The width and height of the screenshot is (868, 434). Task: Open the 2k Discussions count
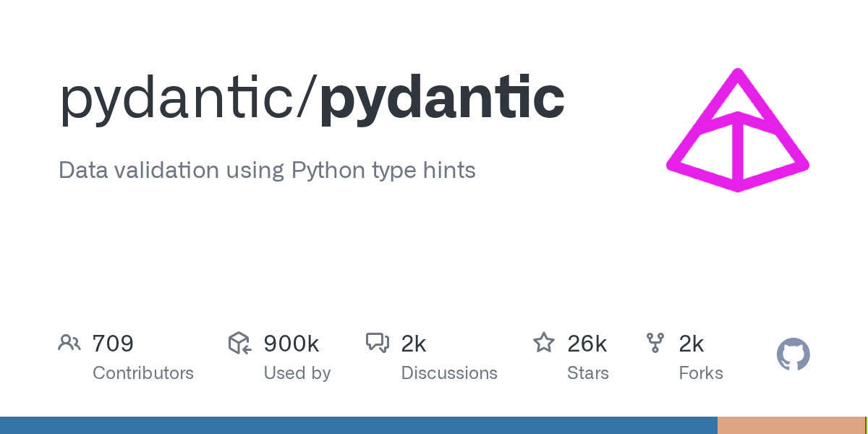pos(414,343)
